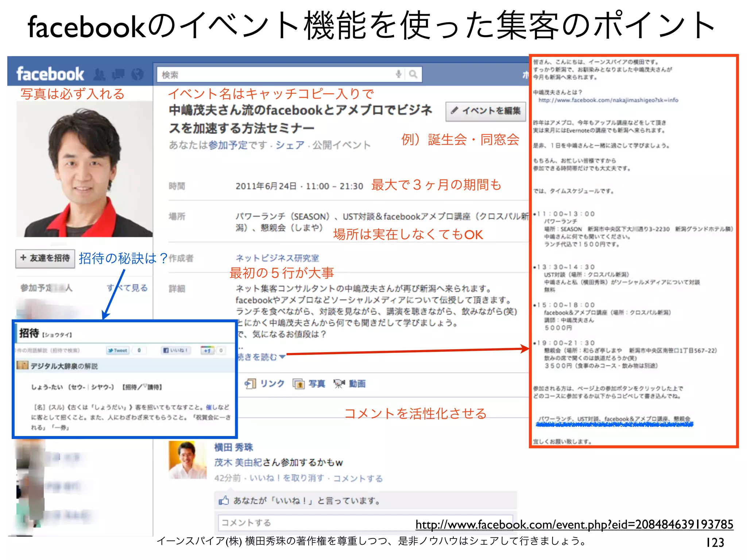This screenshot has width=747, height=560.
Task: Click the +1 button in dictionary inset
Action: (x=208, y=350)
